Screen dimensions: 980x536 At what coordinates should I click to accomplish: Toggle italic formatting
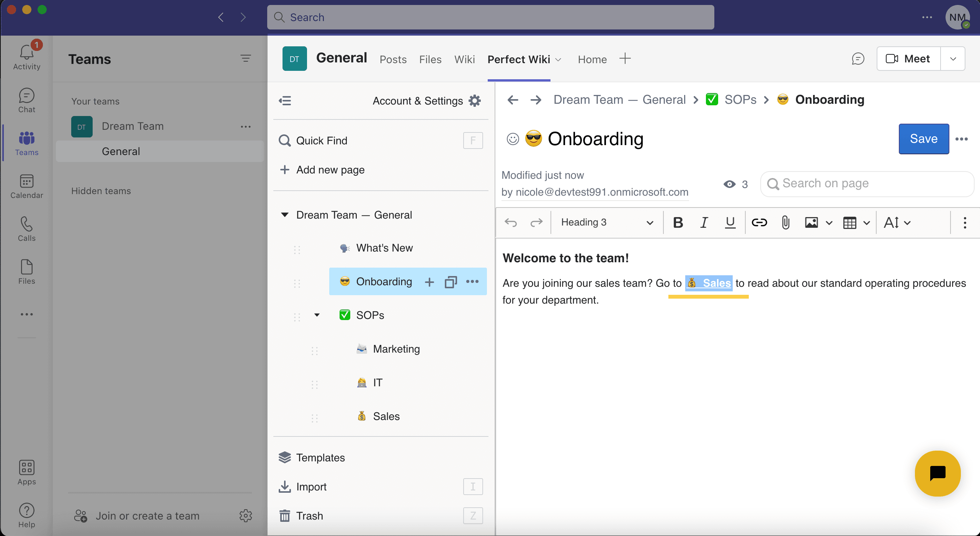[704, 222]
